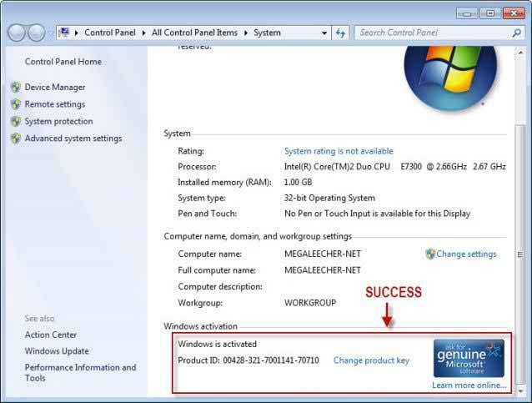The width and height of the screenshot is (532, 403).
Task: Click the vertical scrollbar thumb
Action: pos(519,254)
